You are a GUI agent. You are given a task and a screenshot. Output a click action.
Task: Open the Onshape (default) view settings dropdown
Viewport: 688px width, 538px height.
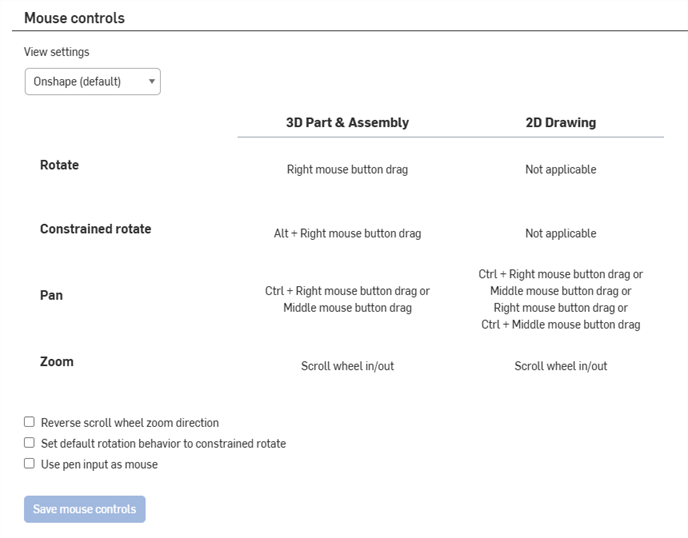coord(92,82)
